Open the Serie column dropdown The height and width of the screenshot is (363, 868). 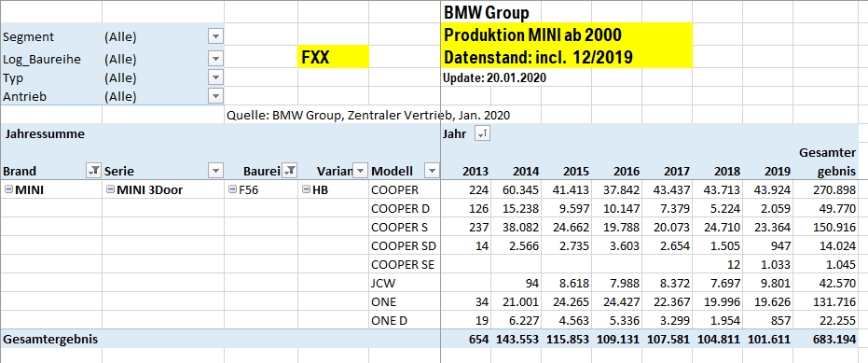click(214, 171)
